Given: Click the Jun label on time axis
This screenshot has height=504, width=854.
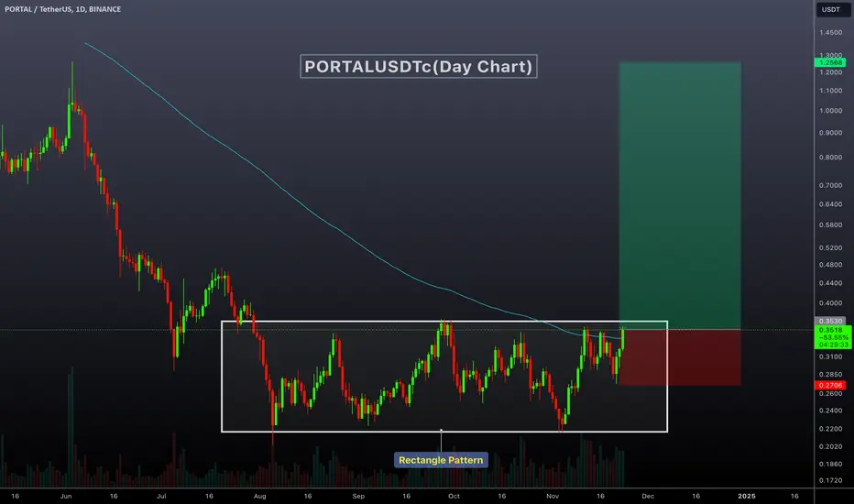Looking at the screenshot, I should pos(66,497).
